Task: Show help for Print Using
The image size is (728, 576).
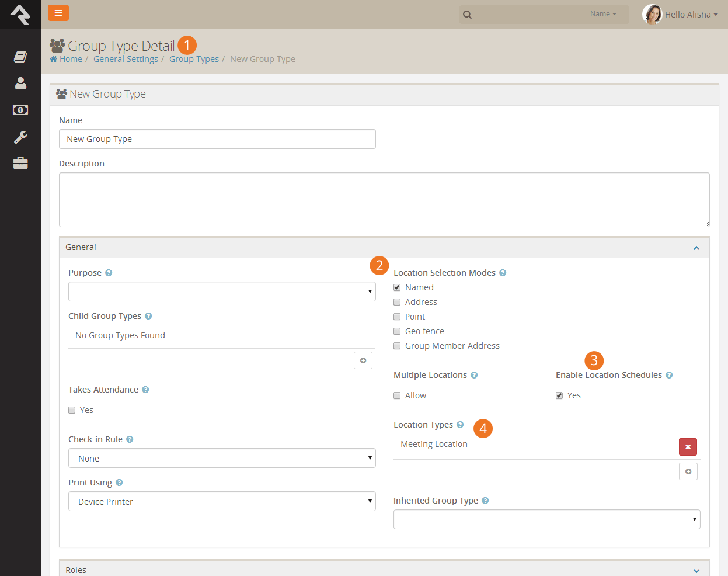Action: tap(119, 483)
